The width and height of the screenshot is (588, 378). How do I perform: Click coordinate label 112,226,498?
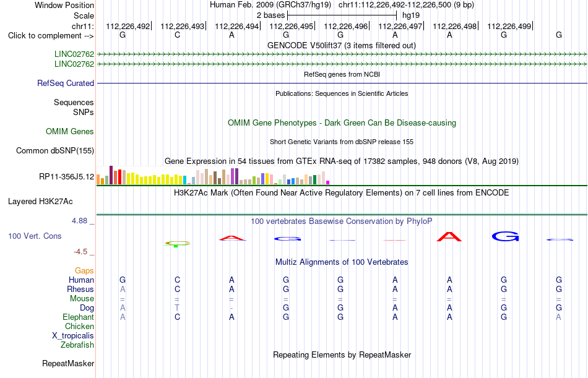(454, 26)
